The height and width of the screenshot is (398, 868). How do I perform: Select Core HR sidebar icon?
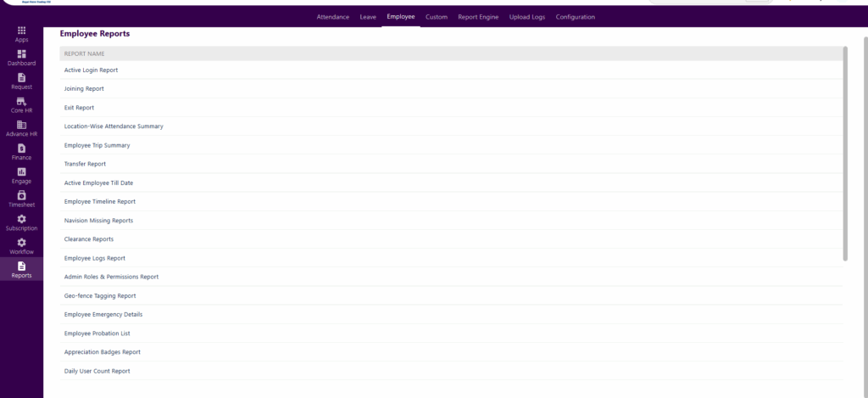(x=21, y=102)
